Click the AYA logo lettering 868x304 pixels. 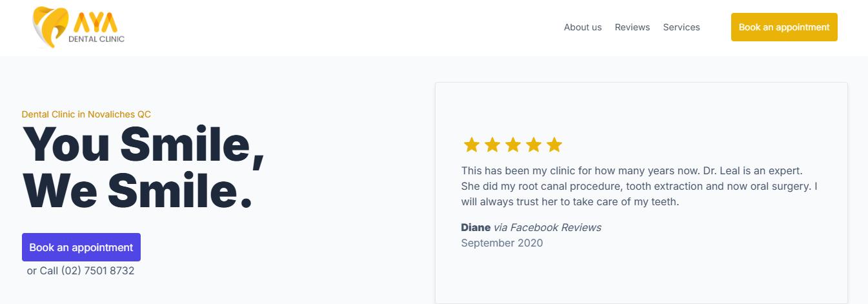tap(96, 24)
